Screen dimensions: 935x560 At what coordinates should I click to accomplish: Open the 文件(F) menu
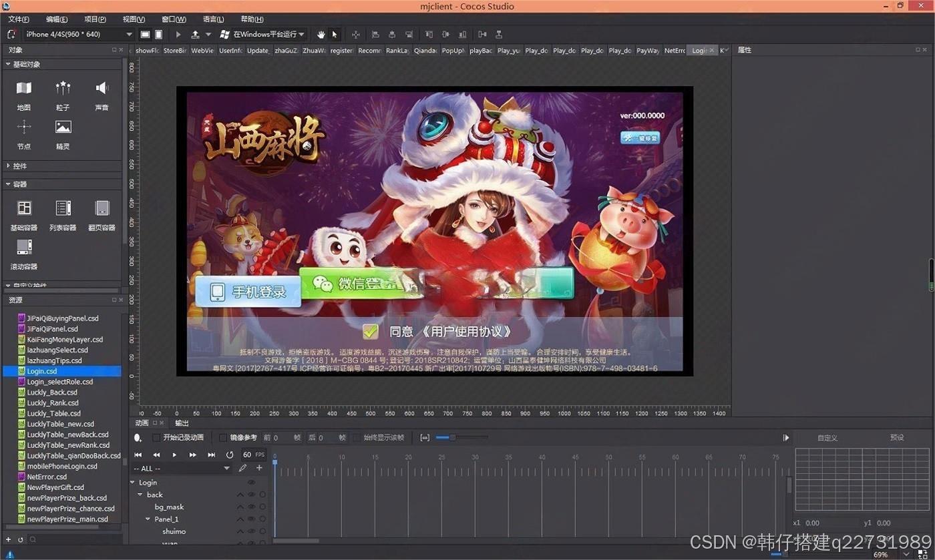pos(19,19)
